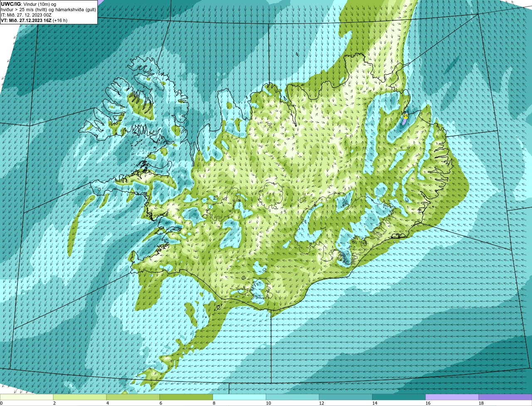The width and height of the screenshot is (532, 406).
Task: Click the scale label '4'
Action: (108, 403)
